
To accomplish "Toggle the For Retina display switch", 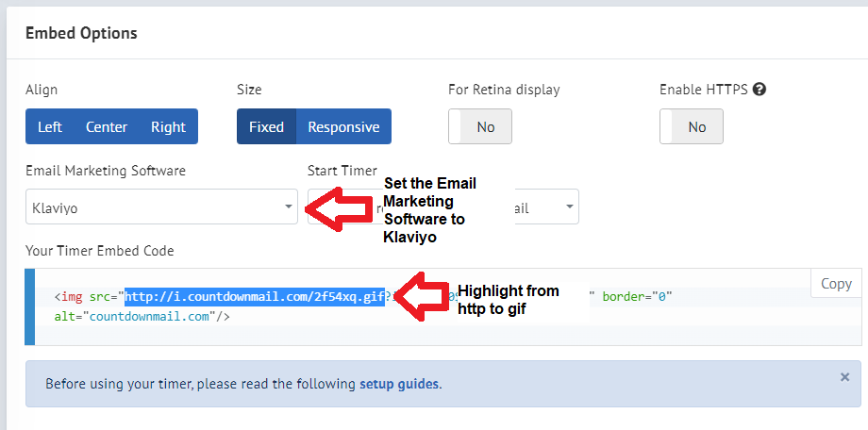I will [480, 126].
